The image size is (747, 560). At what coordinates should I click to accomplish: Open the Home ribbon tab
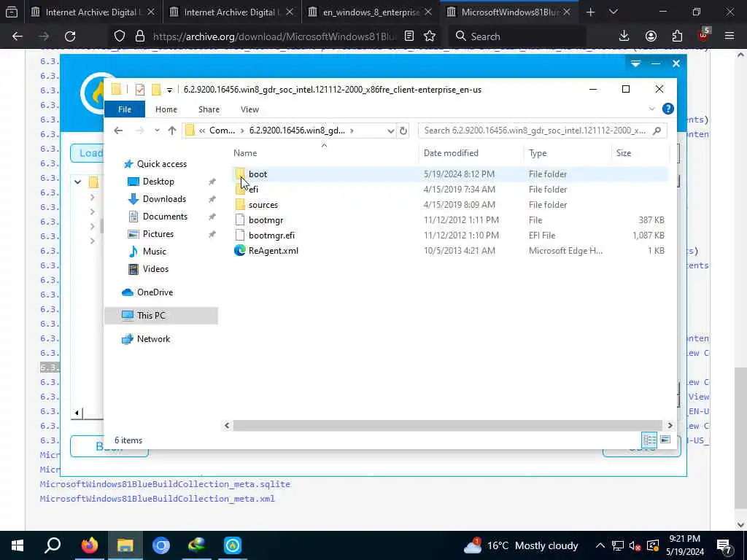click(x=166, y=109)
